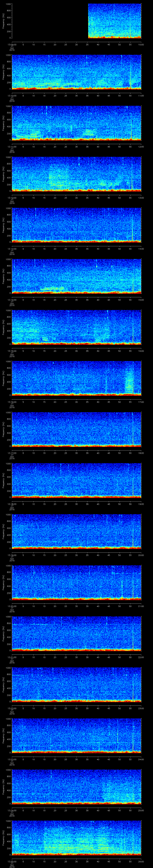The width and height of the screenshot is (153, 868).
Task: Click Frequency (Hz) axis label of 13:16:00 panel
Action: pos(3,378)
